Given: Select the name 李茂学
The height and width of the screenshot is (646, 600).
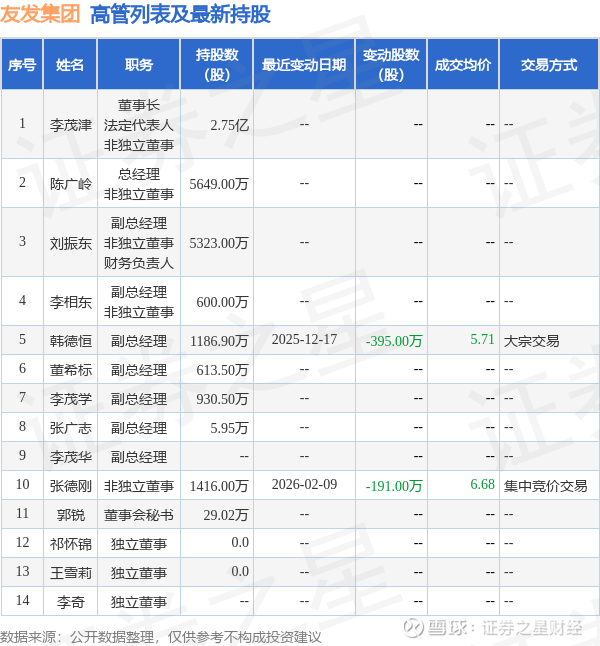Looking at the screenshot, I should [71, 398].
